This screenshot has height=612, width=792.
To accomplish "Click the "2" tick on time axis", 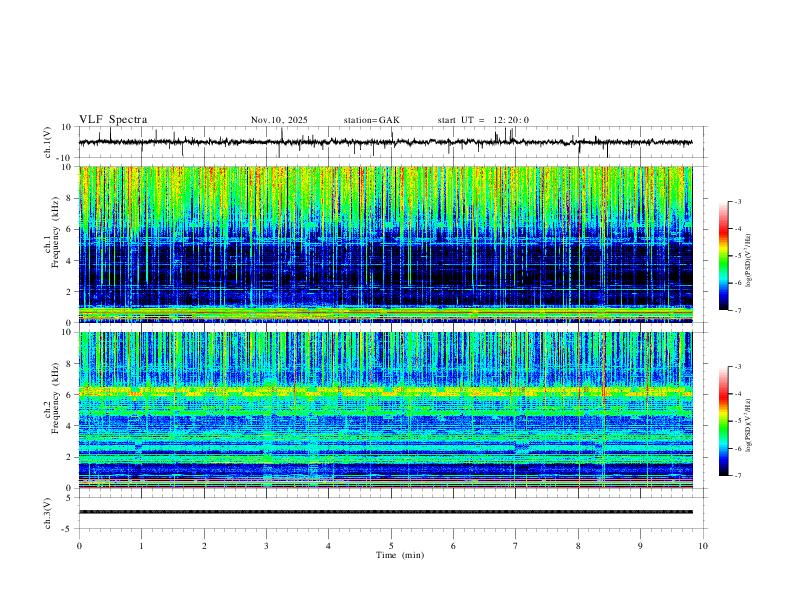I will coord(204,546).
